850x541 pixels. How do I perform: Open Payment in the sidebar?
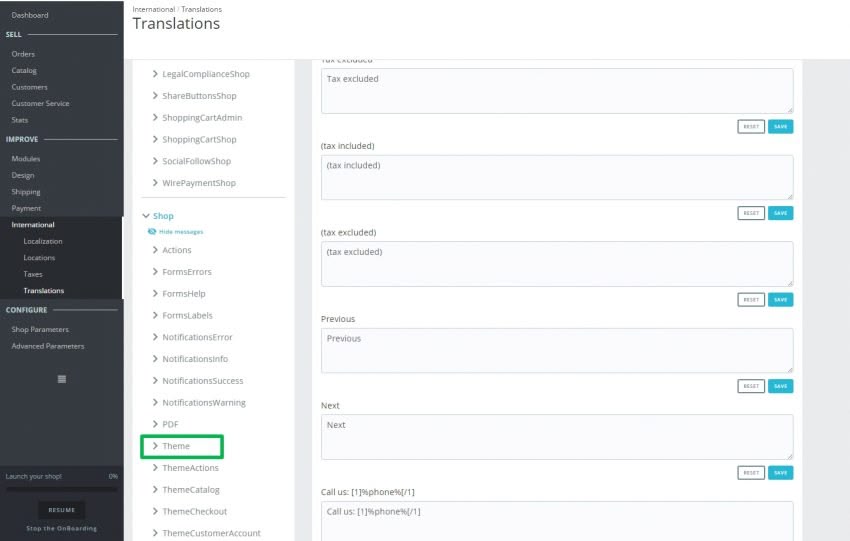(26, 208)
